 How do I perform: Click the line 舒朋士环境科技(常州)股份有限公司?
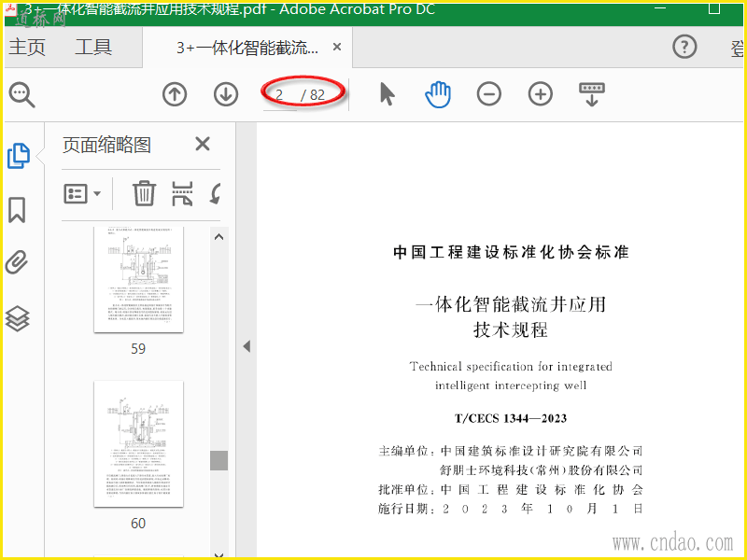(542, 470)
